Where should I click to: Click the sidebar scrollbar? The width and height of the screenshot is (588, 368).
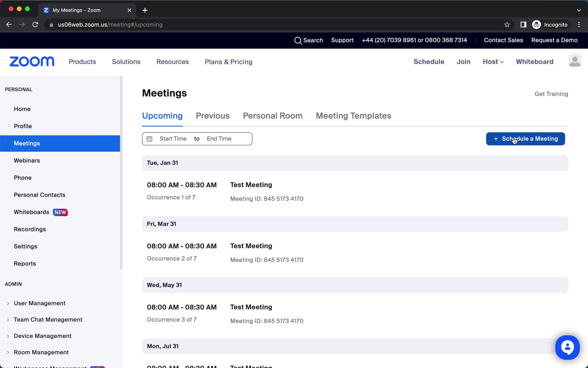point(121,172)
